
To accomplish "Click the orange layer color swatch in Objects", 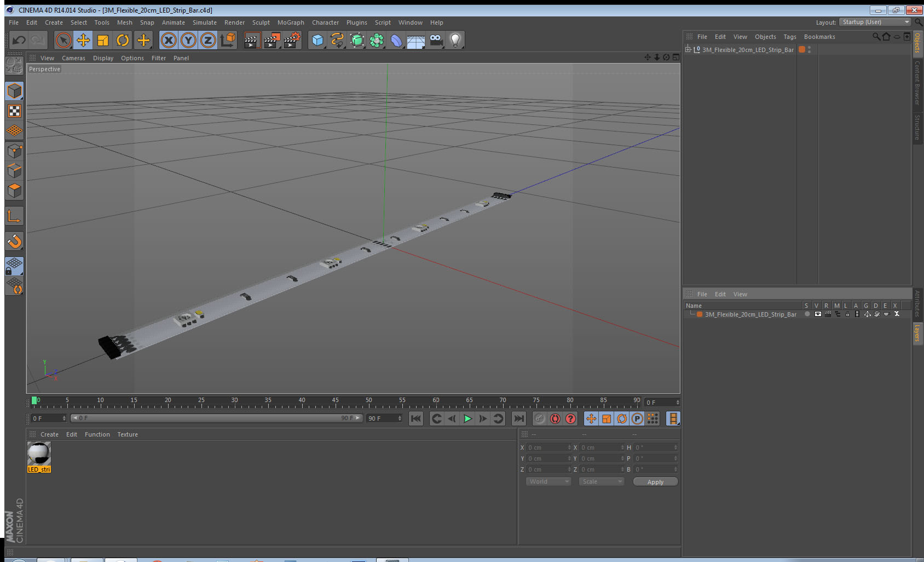I will tap(802, 49).
